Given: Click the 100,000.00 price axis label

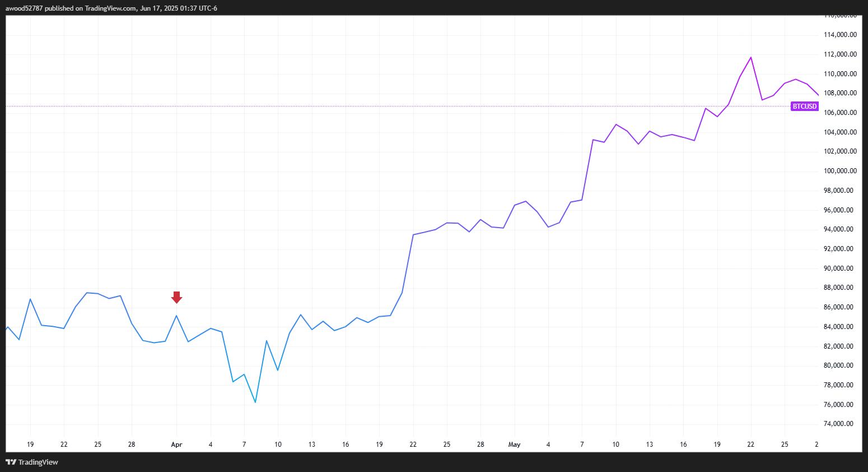Looking at the screenshot, I should click(x=839, y=171).
